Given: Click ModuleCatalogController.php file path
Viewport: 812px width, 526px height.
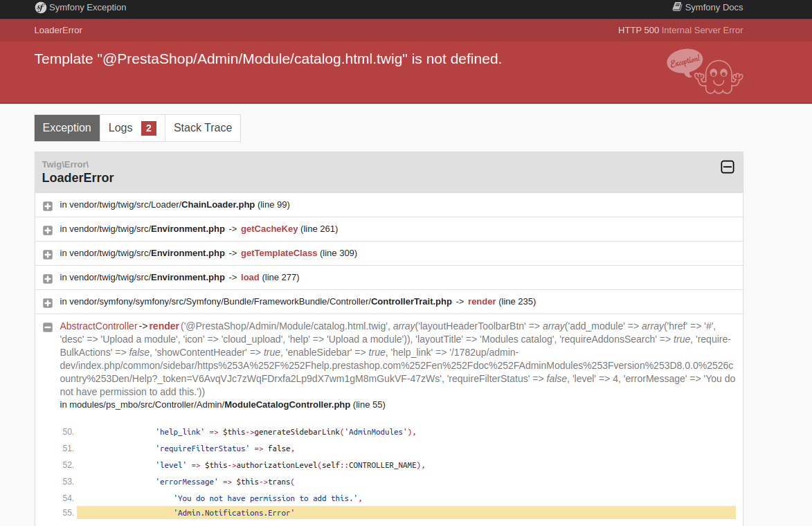Looking at the screenshot, I should coord(205,405).
